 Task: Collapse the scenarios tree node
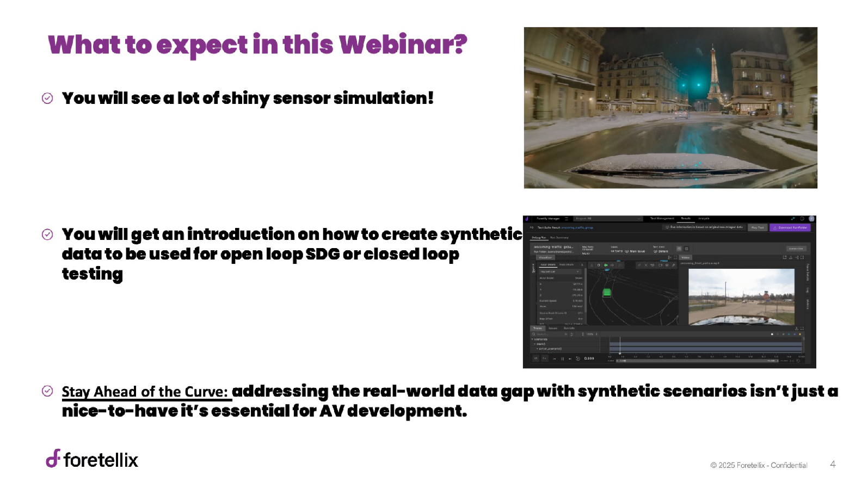(x=532, y=339)
